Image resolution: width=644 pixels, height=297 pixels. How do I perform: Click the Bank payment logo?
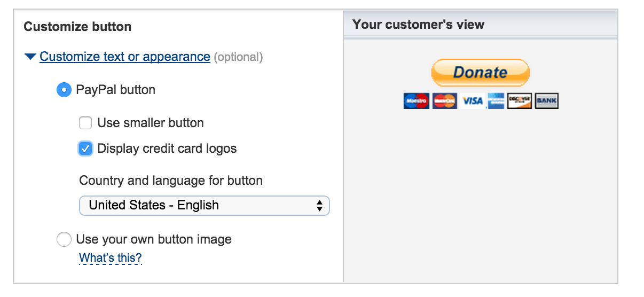pyautogui.click(x=546, y=100)
